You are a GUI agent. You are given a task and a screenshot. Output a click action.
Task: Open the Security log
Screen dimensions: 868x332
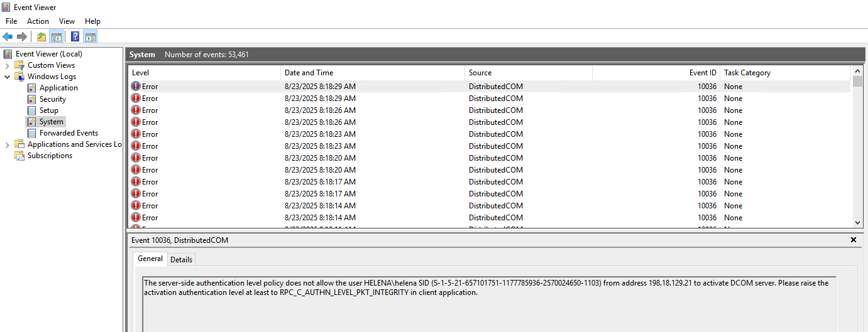coord(52,99)
